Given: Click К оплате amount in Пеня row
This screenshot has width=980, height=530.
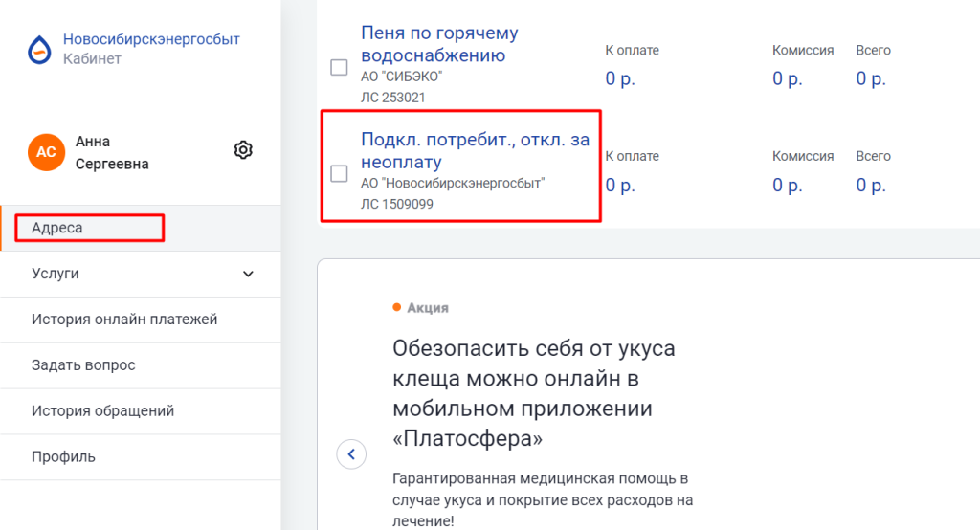Looking at the screenshot, I should click(621, 78).
